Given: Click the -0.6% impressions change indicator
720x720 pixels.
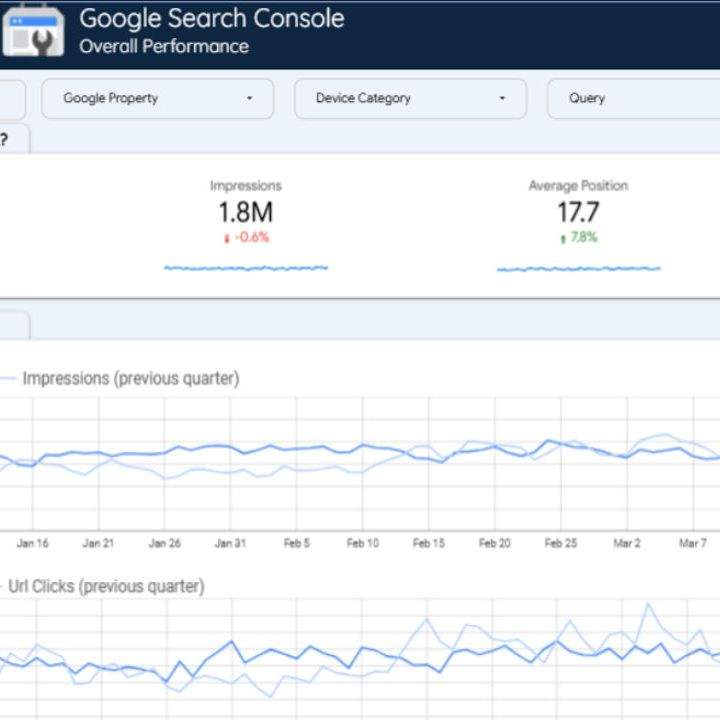Looking at the screenshot, I should click(x=252, y=237).
